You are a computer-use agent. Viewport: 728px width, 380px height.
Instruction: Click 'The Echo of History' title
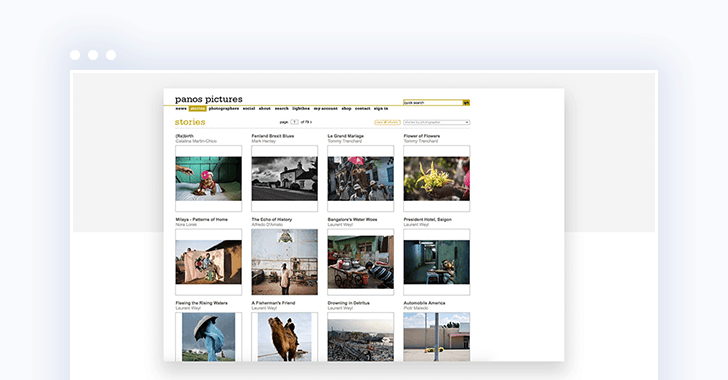click(x=272, y=220)
